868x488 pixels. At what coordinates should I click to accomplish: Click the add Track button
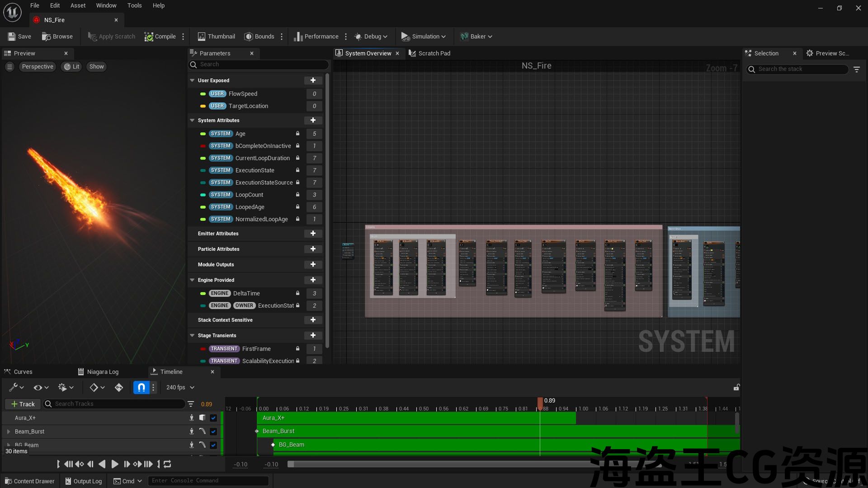pos(23,404)
